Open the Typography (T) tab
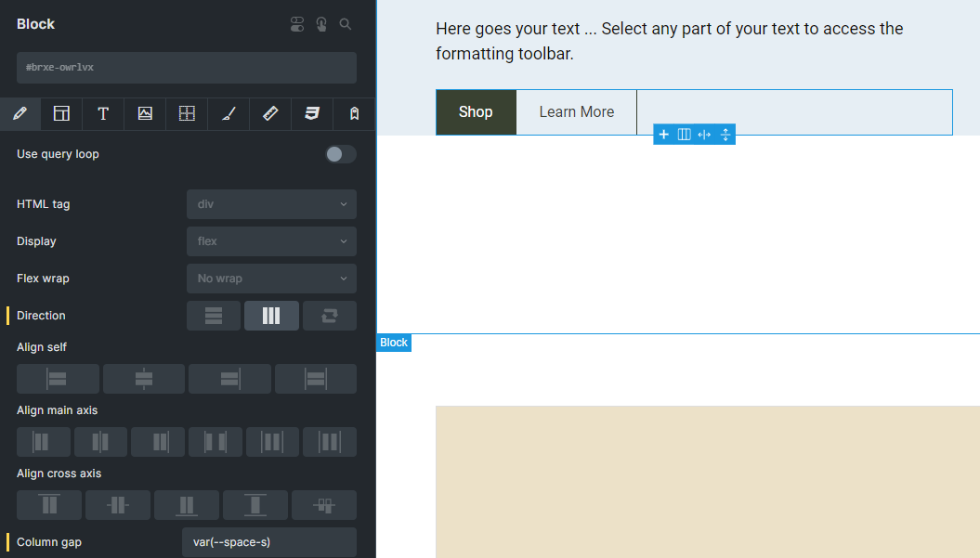The width and height of the screenshot is (980, 558). tap(103, 113)
